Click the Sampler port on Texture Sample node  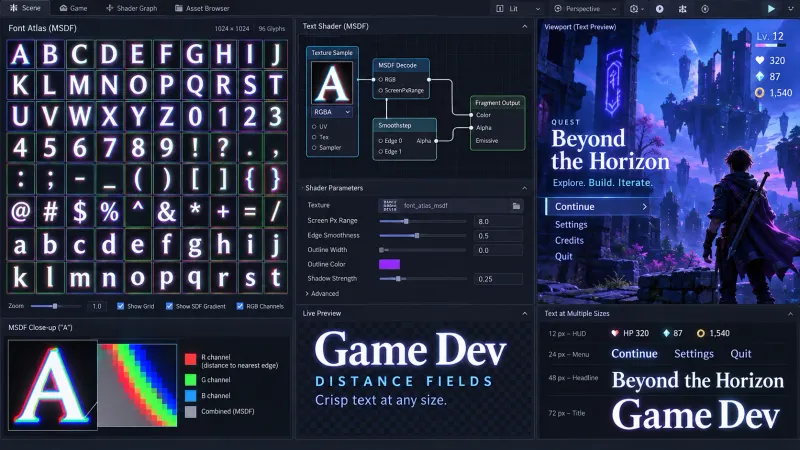coord(314,147)
